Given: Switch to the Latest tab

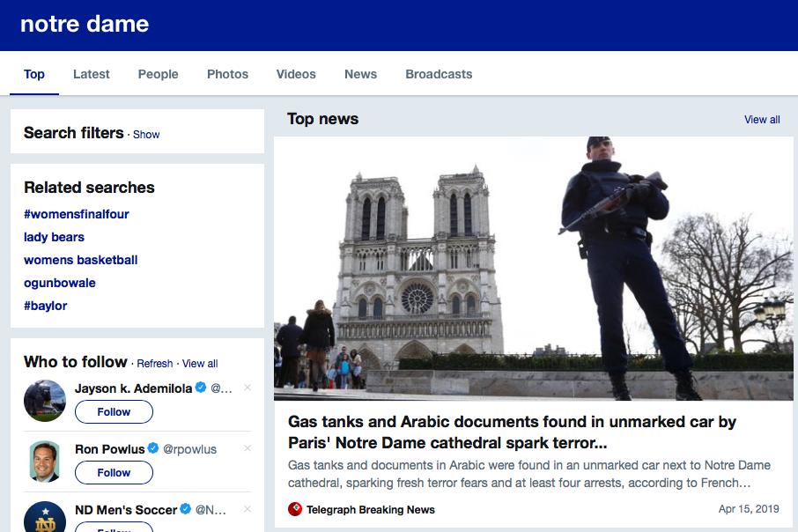Looking at the screenshot, I should [91, 74].
